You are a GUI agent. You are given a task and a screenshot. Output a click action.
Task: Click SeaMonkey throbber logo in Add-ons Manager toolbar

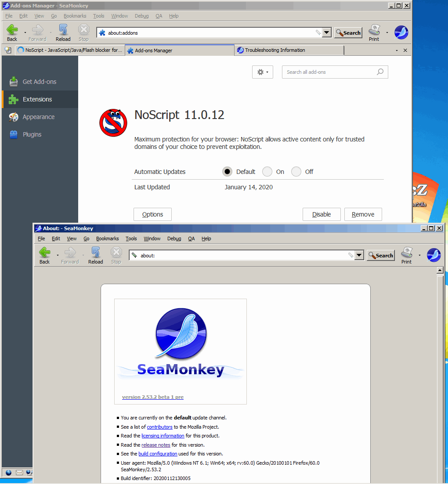[x=401, y=33]
